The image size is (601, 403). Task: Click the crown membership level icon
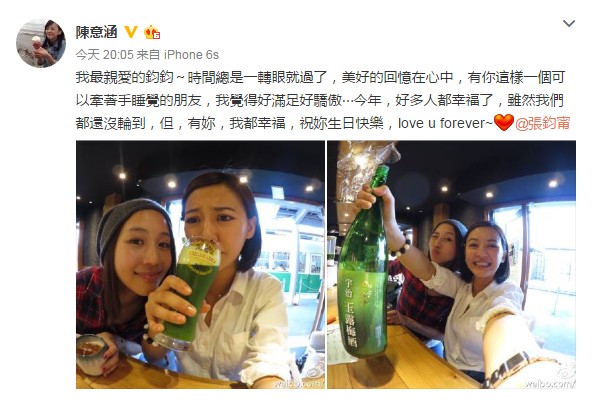coord(152,33)
